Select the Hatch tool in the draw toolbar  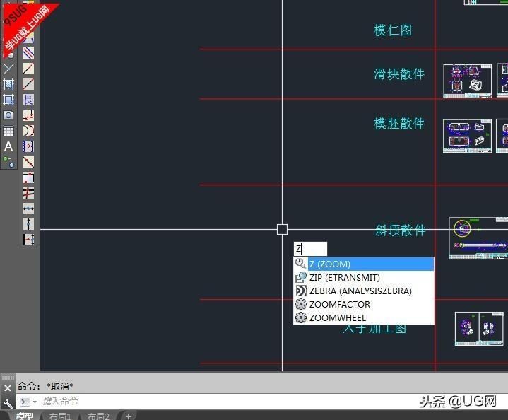(x=8, y=84)
